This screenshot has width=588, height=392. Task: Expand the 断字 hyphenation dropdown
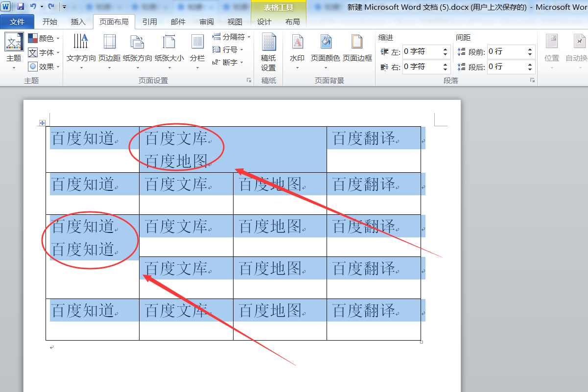(228, 62)
